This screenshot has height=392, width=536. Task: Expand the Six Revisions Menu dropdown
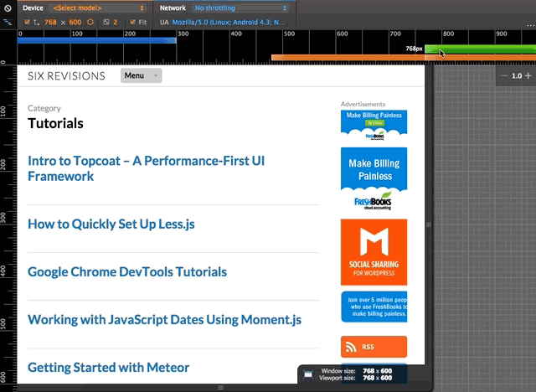[x=141, y=75]
